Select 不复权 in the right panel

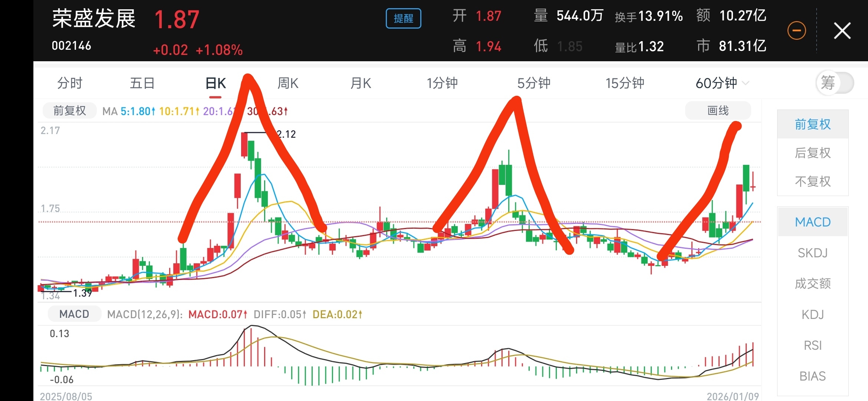pyautogui.click(x=812, y=182)
